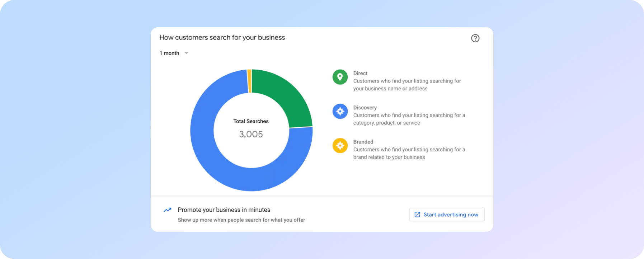644x259 pixels.
Task: Click the Discovery legend title
Action: (365, 108)
